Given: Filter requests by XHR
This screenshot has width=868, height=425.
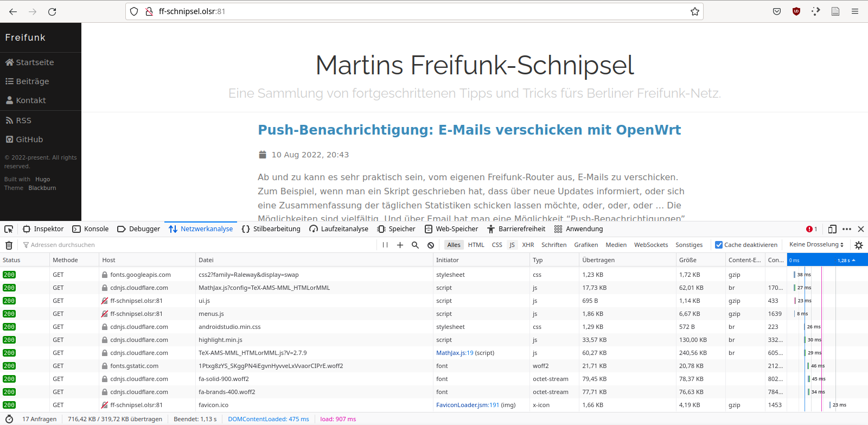Looking at the screenshot, I should [528, 245].
